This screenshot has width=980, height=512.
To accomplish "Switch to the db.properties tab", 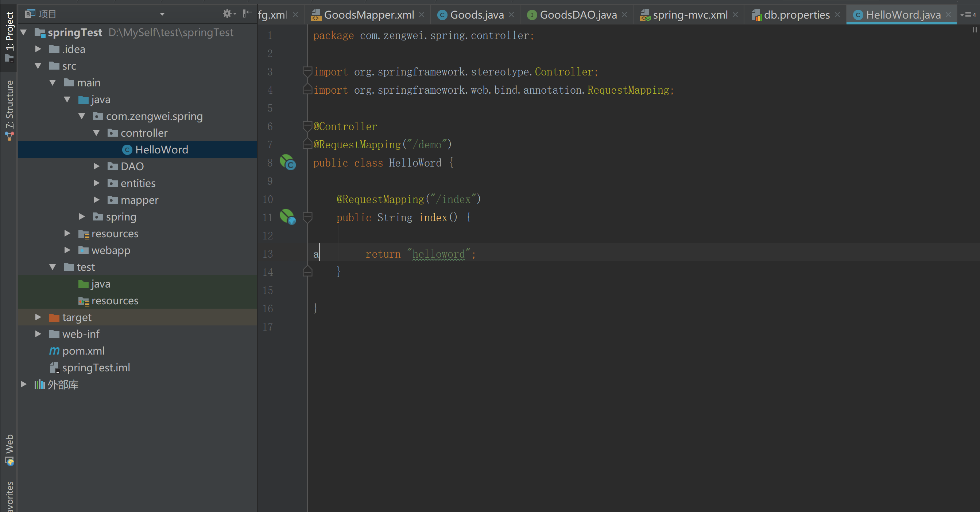I will click(796, 15).
